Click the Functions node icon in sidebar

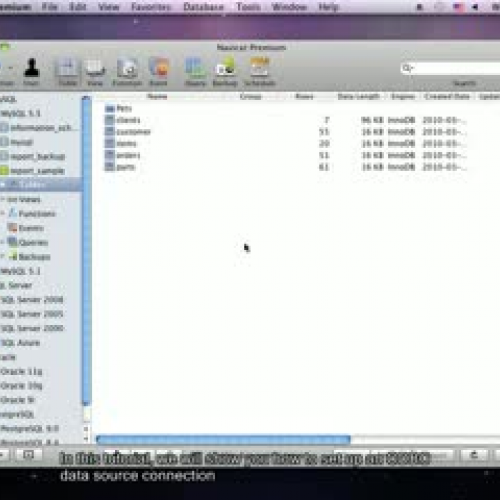click(13, 213)
